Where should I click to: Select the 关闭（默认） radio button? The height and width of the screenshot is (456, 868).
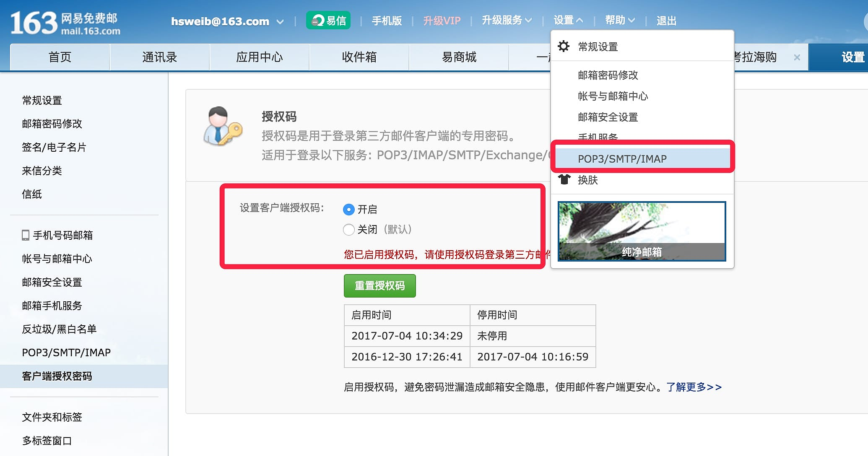[x=348, y=229]
